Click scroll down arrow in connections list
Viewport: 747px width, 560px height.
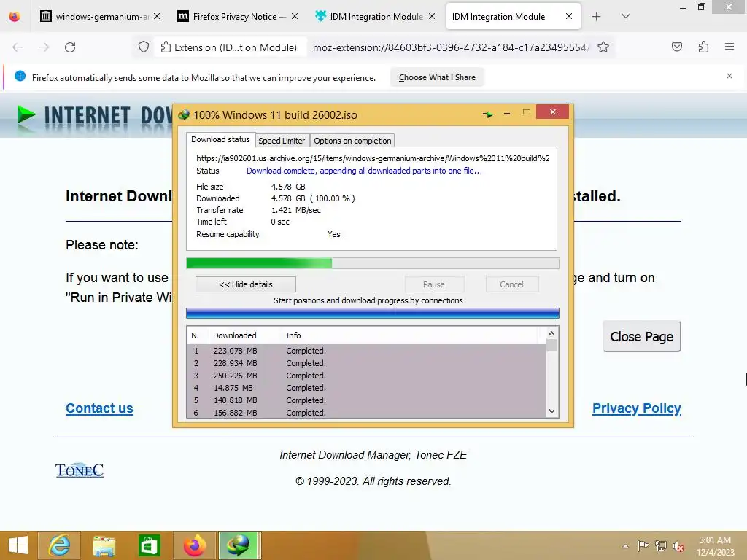tap(551, 411)
